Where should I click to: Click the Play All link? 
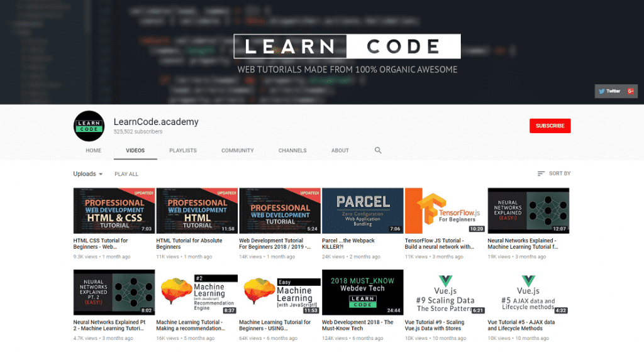(126, 174)
